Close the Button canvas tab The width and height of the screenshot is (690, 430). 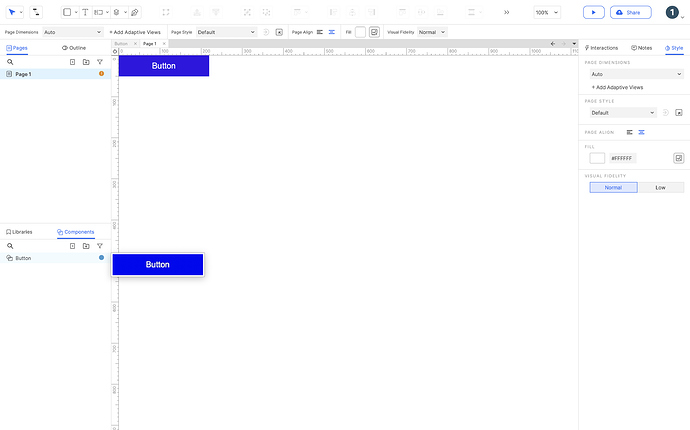[135, 44]
